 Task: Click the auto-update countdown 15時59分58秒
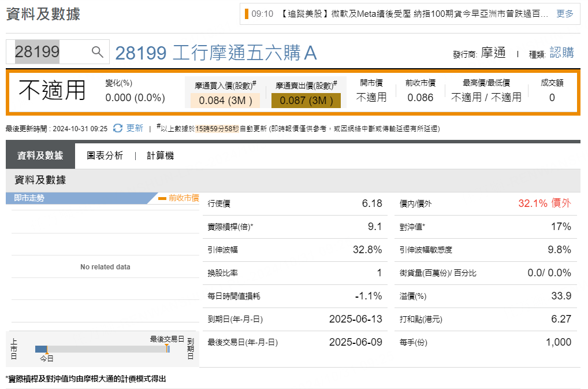point(217,129)
